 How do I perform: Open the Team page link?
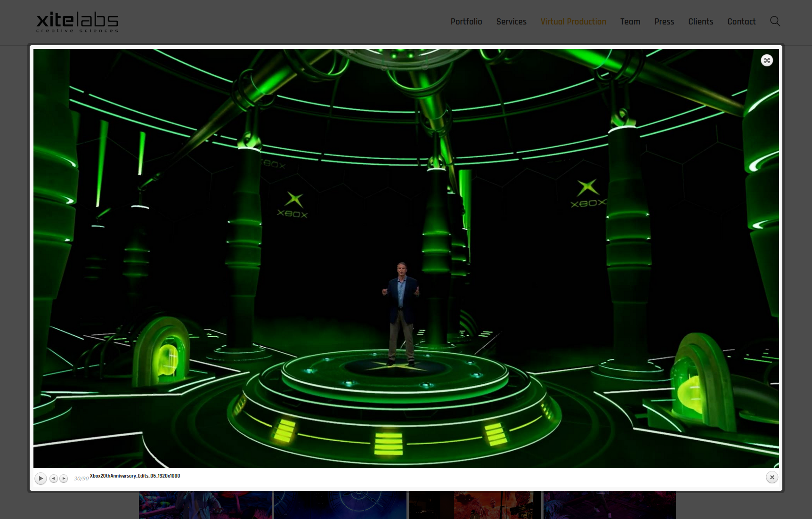630,22
